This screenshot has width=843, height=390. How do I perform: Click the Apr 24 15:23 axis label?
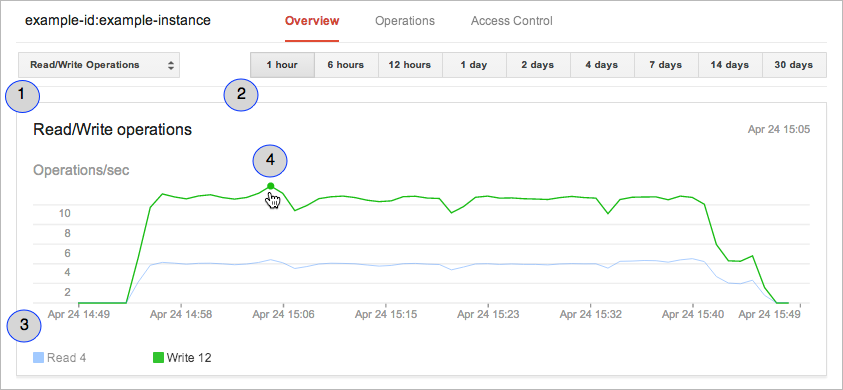(x=488, y=314)
